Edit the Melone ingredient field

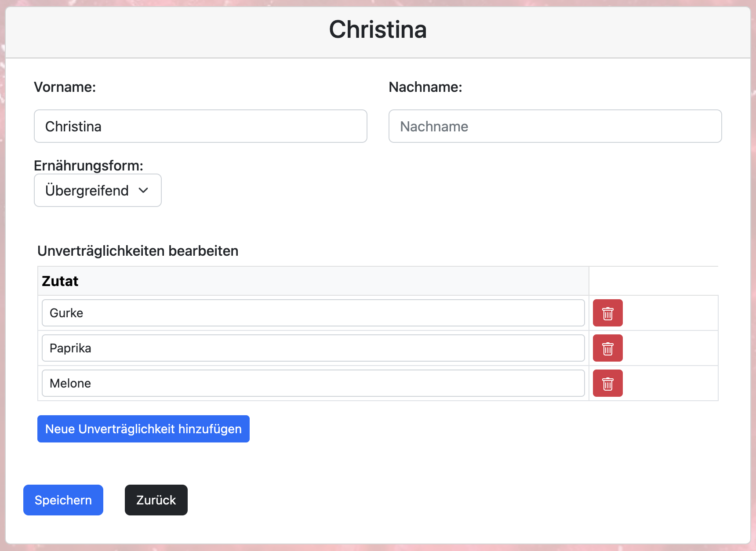(313, 383)
